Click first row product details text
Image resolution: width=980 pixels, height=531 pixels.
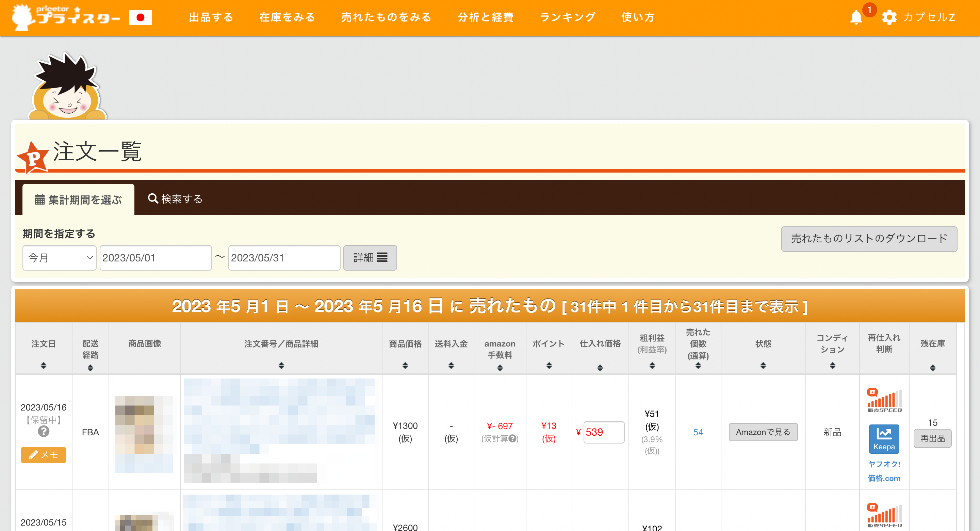279,431
